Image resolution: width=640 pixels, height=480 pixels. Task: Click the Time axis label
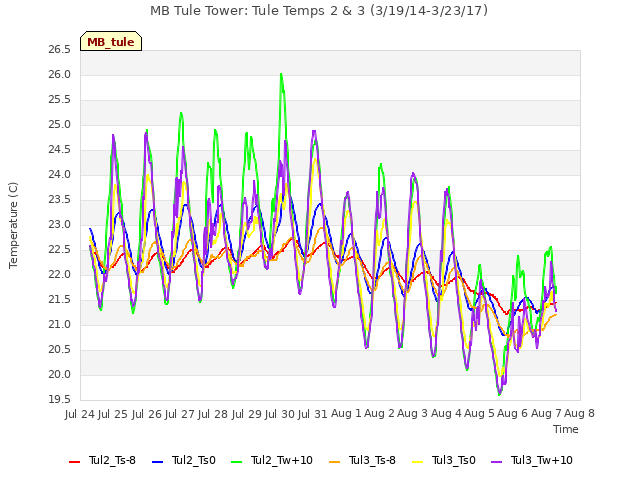pos(566,429)
